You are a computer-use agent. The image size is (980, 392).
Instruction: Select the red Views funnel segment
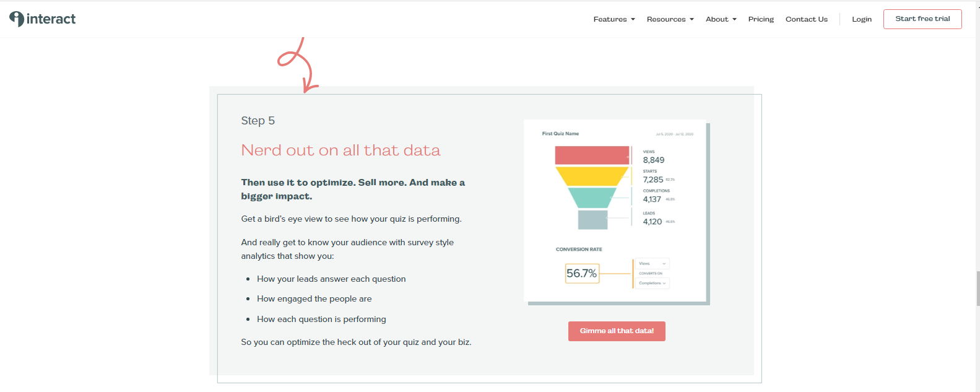[592, 155]
